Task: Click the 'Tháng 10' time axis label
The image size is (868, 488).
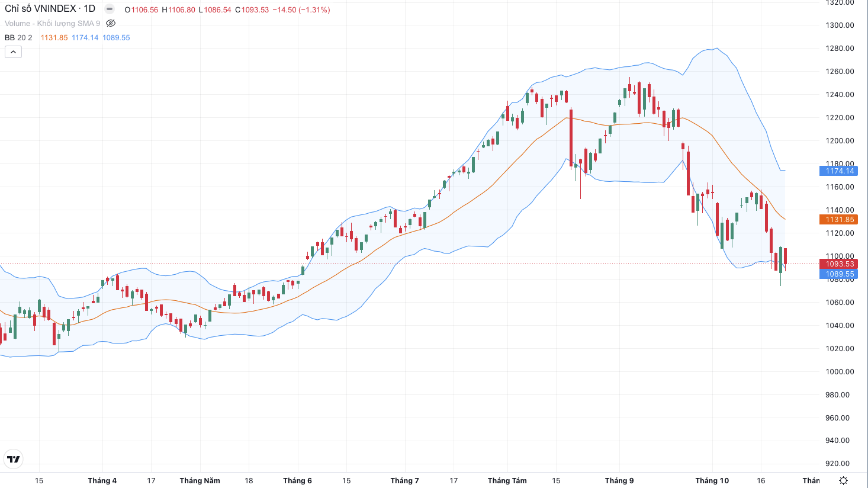Action: [x=712, y=480]
